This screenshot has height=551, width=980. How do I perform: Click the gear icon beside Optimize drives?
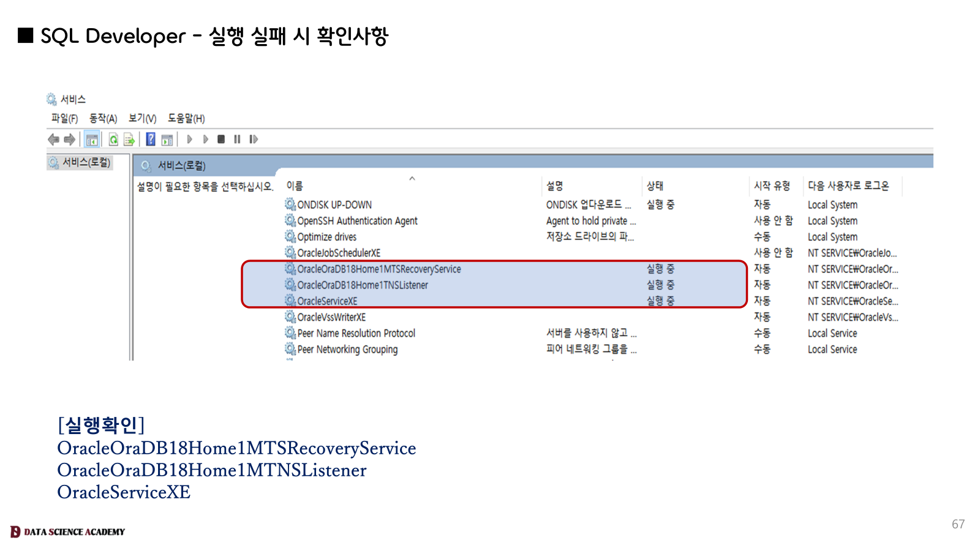pos(290,236)
